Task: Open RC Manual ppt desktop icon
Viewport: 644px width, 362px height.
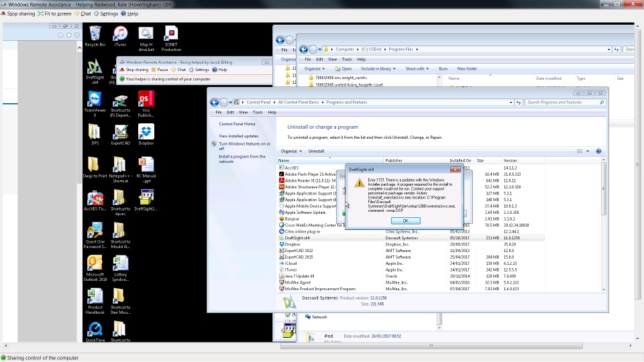Action: click(x=146, y=170)
